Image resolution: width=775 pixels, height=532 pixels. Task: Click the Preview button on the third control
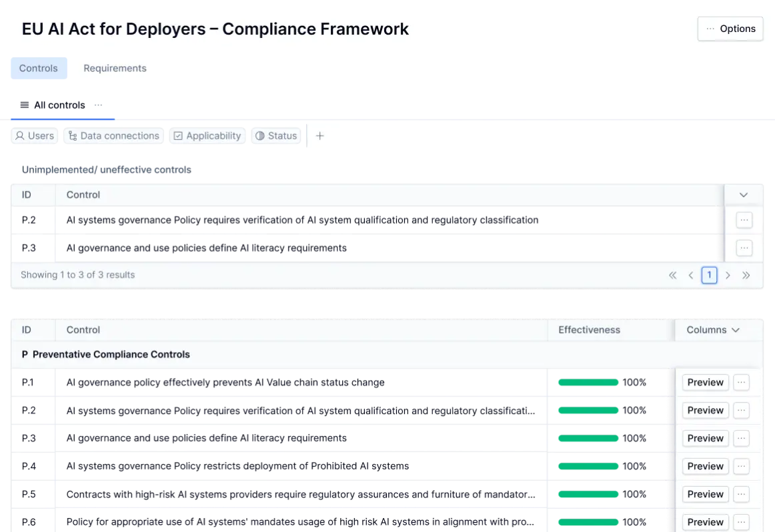tap(704, 438)
